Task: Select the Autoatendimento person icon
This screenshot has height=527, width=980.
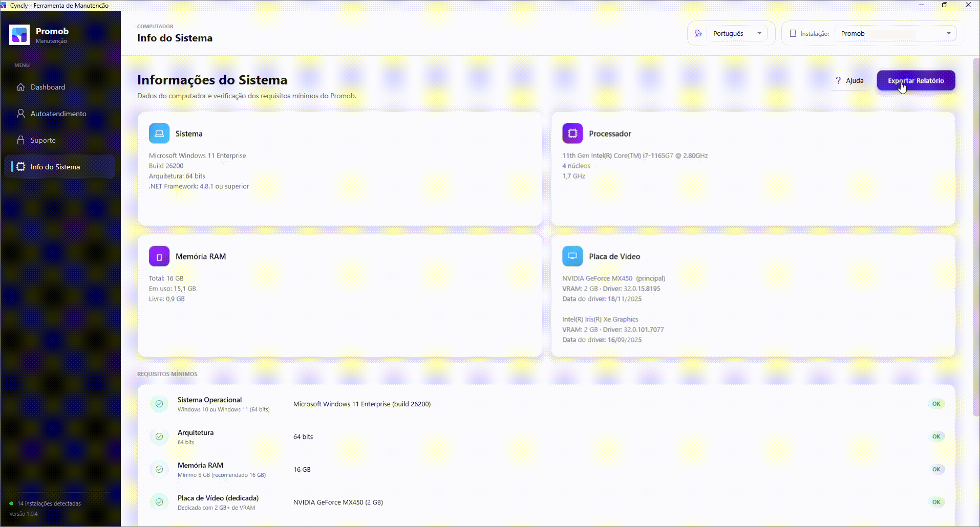Action: pos(20,114)
